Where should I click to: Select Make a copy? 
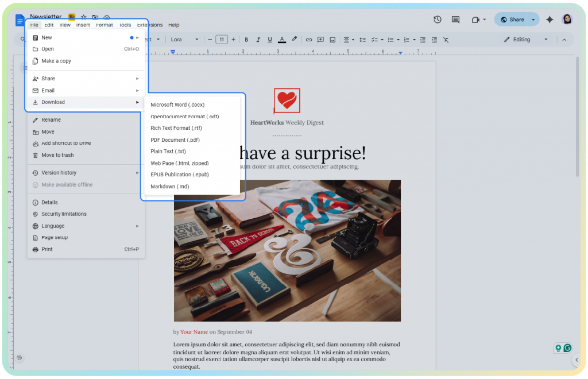[86, 61]
